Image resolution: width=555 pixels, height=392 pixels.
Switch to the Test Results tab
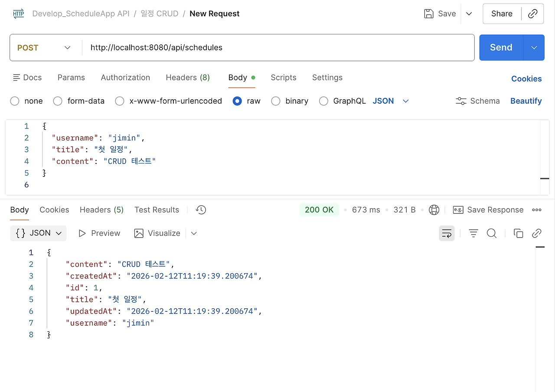click(157, 210)
